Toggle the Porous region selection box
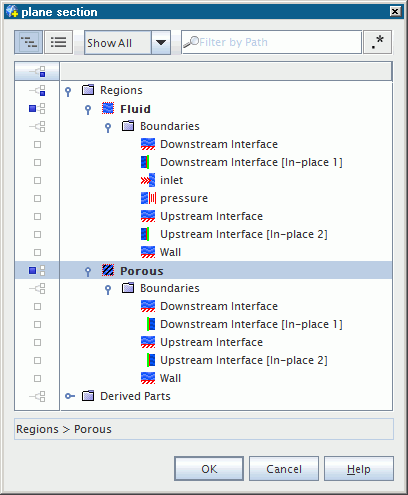The height and width of the screenshot is (495, 408). (x=32, y=270)
